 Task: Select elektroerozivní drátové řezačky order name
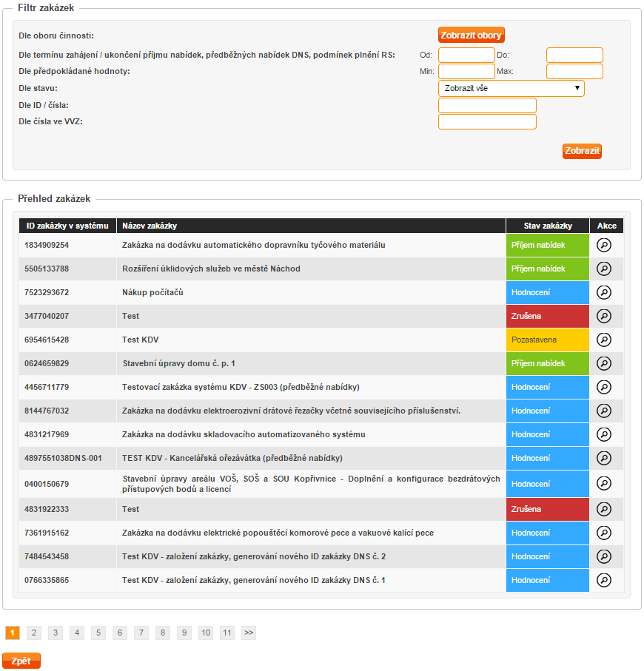pyautogui.click(x=291, y=411)
